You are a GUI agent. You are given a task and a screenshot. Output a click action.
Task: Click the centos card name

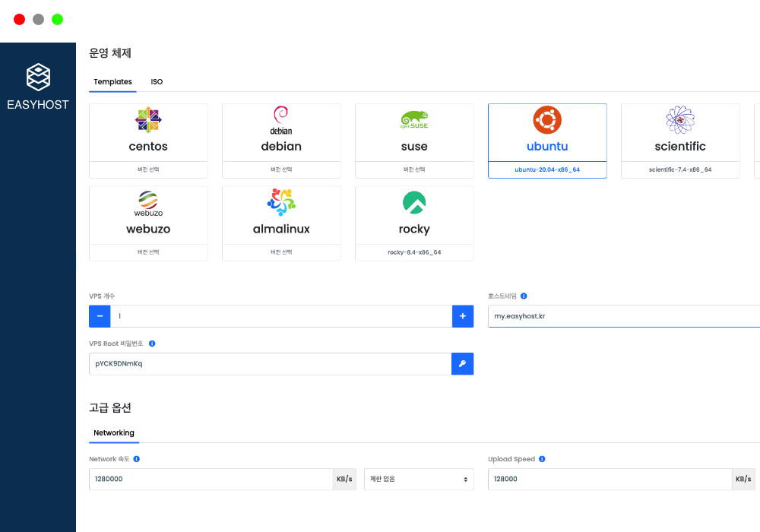(148, 147)
